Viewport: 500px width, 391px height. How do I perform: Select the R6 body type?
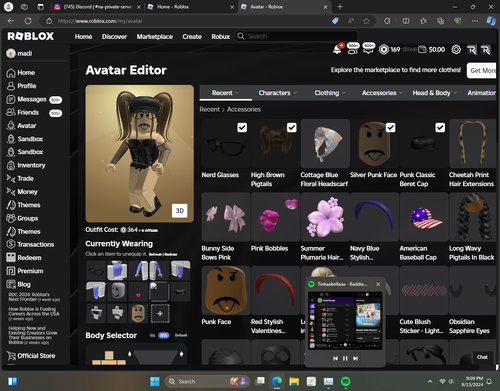(x=152, y=335)
